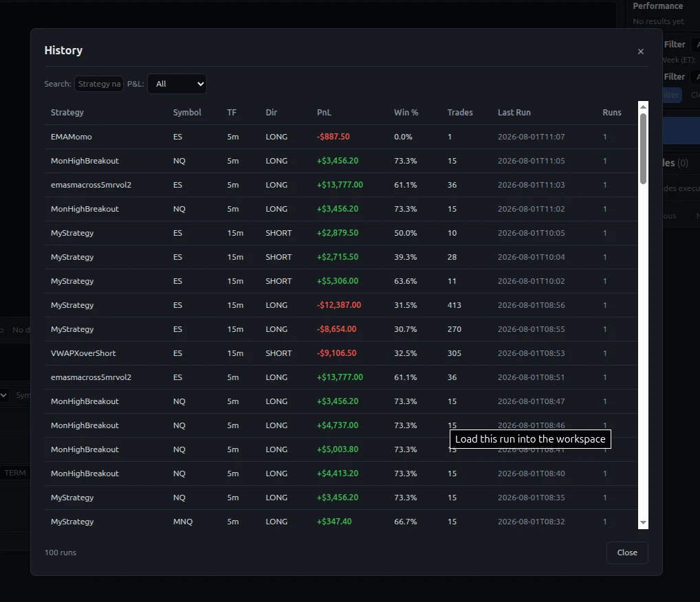This screenshot has width=700, height=602.
Task: Click the History dialog title
Action: point(63,50)
